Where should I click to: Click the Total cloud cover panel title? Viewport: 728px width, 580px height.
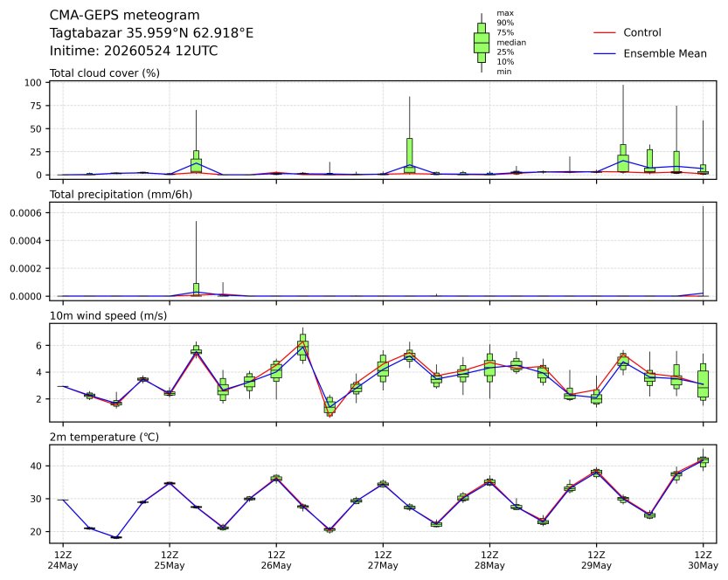105,73
